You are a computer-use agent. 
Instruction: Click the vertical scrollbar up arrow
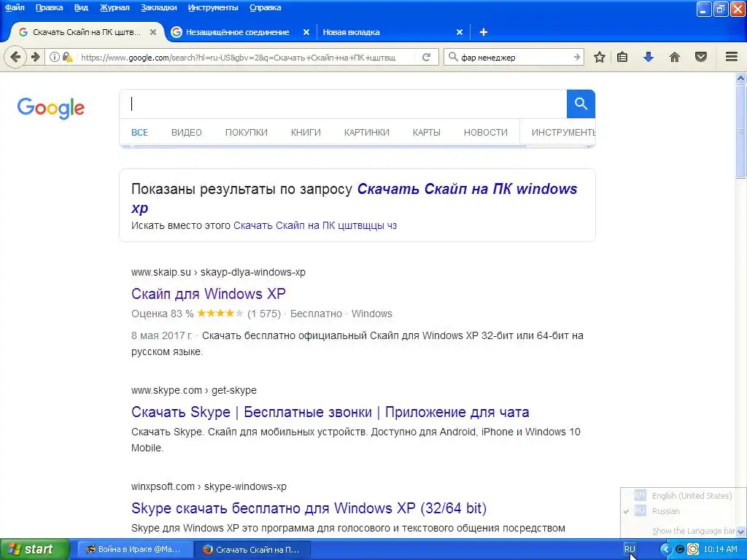(741, 79)
